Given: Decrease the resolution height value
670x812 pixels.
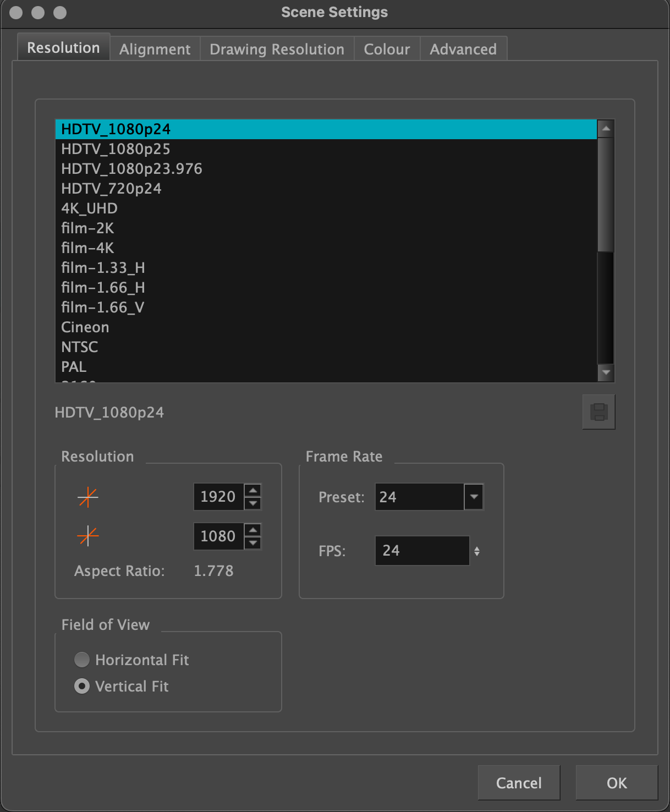Looking at the screenshot, I should pos(252,543).
